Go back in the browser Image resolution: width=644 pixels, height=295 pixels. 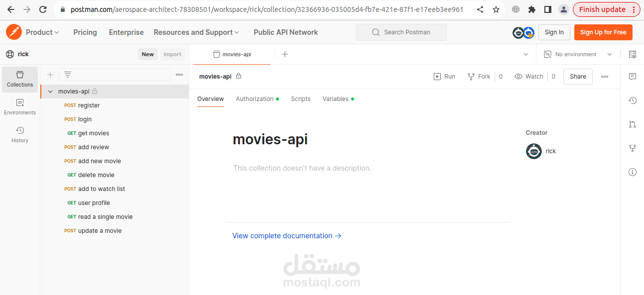click(11, 9)
